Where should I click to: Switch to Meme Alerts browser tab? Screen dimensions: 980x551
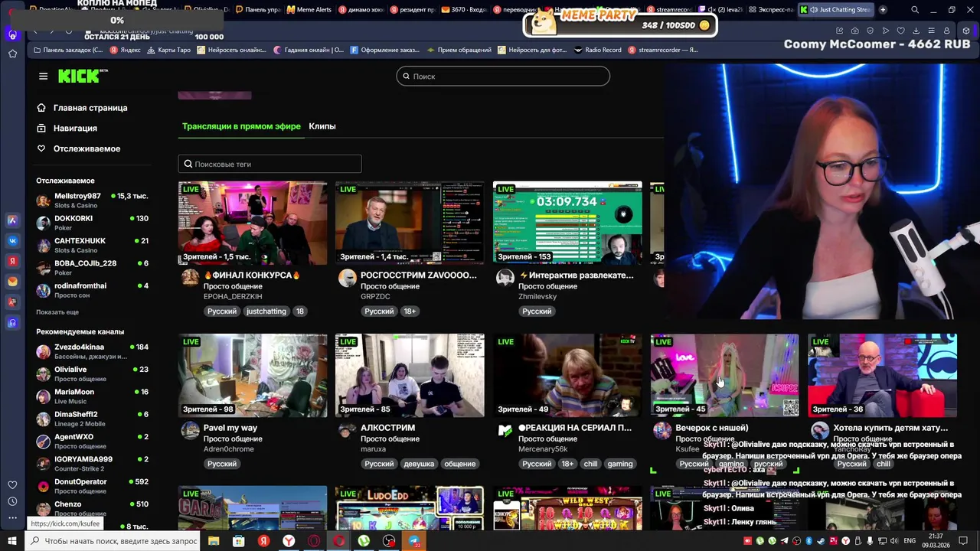309,10
